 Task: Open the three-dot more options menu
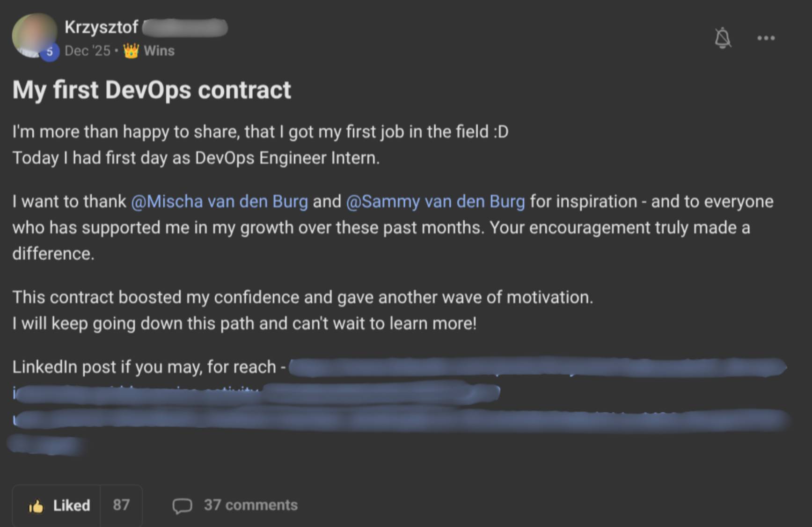[x=766, y=38]
